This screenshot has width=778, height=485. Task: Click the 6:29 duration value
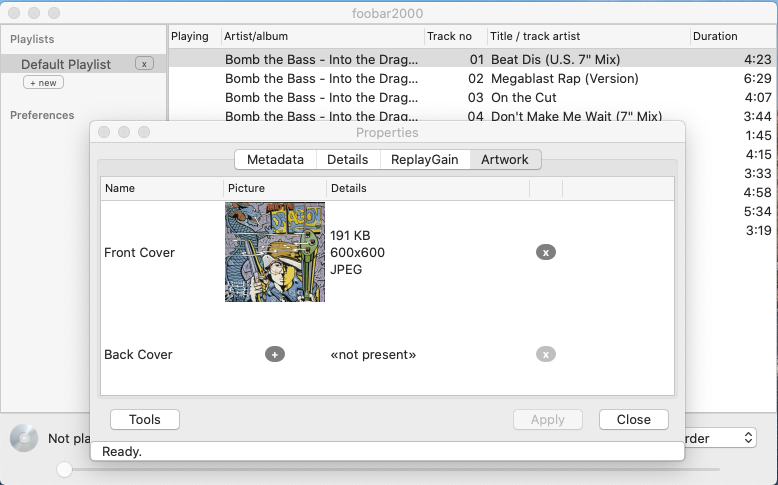pyautogui.click(x=758, y=78)
